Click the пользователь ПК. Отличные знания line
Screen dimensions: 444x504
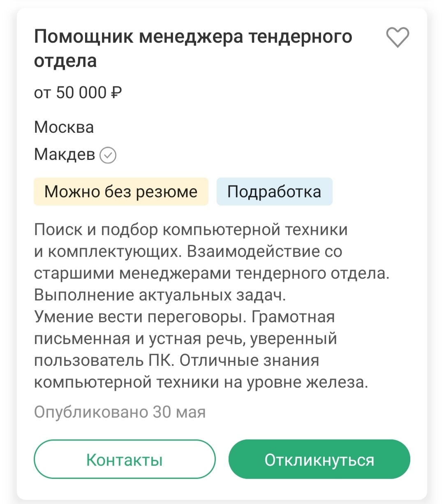click(x=176, y=361)
